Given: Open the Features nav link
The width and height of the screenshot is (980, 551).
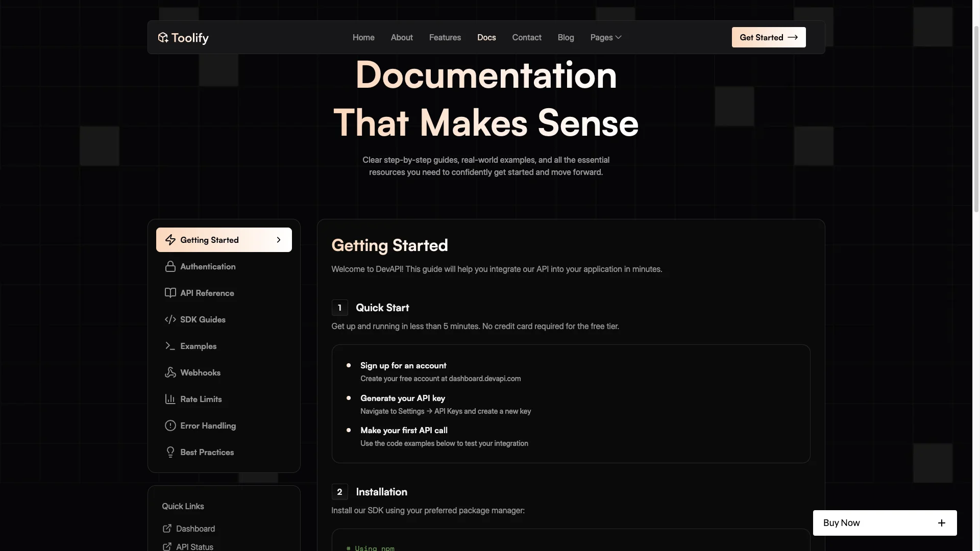Looking at the screenshot, I should coord(445,37).
